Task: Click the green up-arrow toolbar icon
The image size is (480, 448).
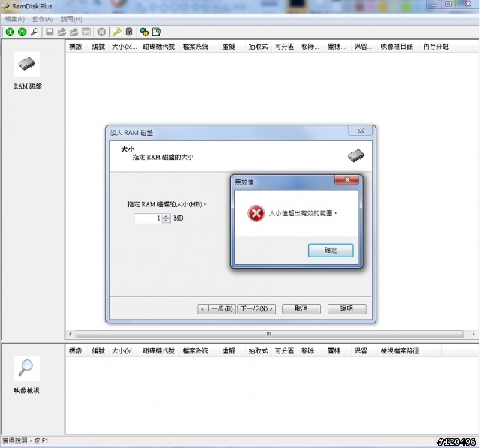Action: coord(22,32)
